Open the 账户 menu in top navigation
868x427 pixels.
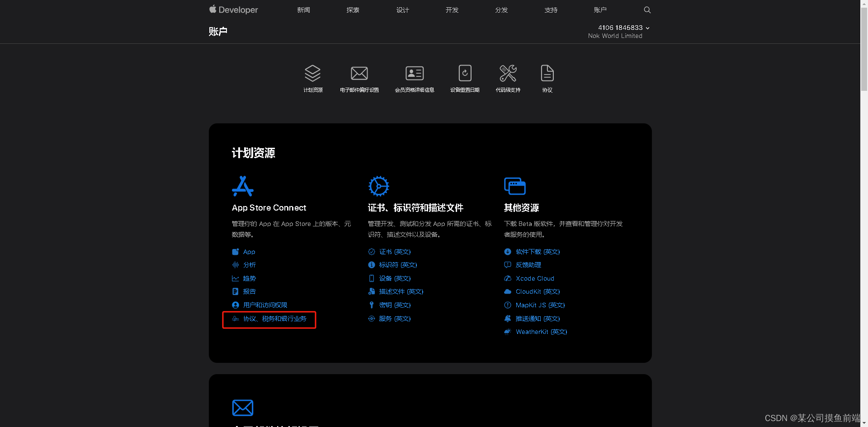[600, 10]
